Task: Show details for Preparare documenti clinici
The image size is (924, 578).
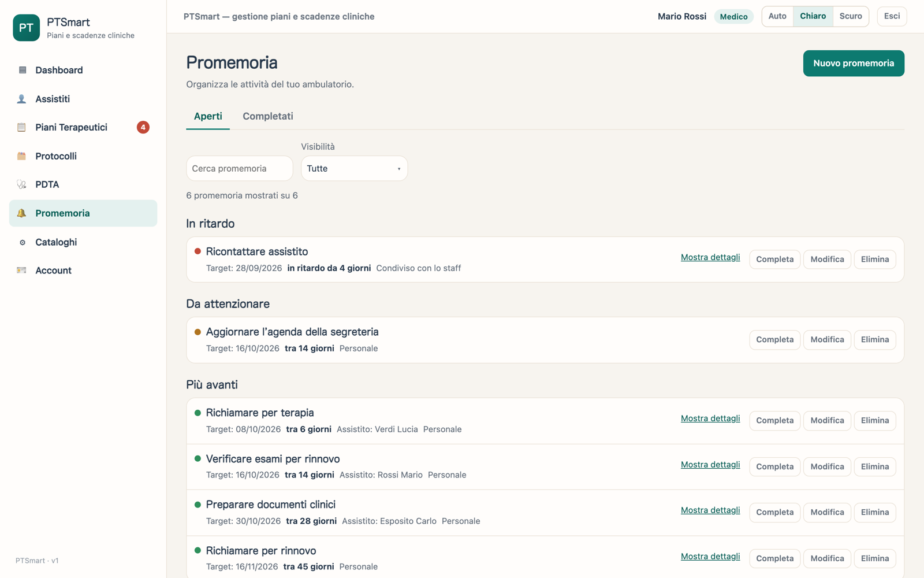Action: (x=710, y=510)
